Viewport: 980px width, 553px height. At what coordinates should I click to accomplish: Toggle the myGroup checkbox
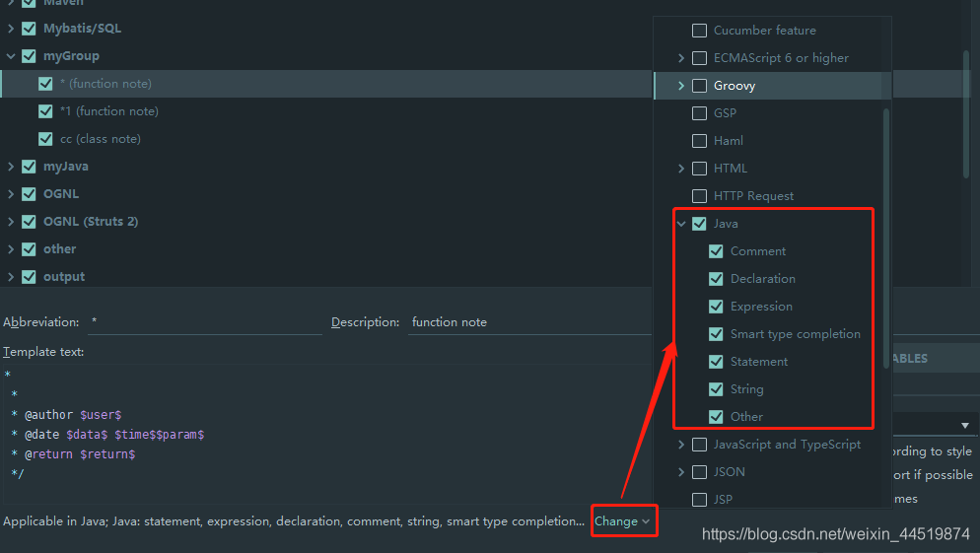coord(29,55)
